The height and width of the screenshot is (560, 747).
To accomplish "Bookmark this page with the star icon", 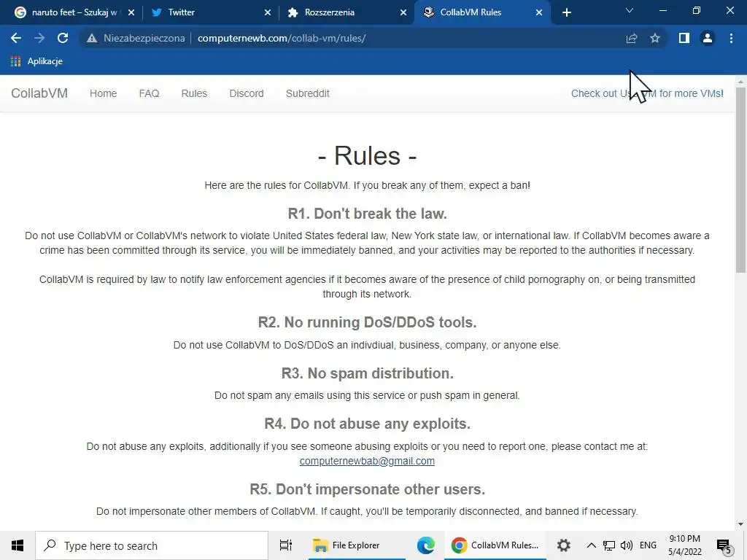I will point(655,38).
